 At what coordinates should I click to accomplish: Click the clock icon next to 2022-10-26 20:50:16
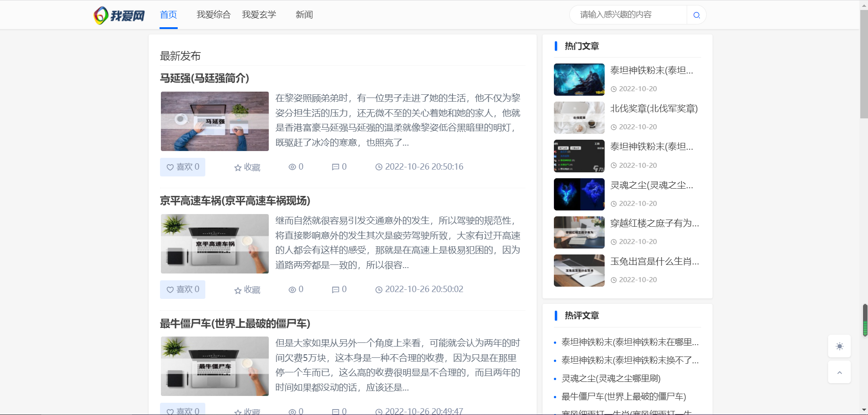click(x=379, y=167)
